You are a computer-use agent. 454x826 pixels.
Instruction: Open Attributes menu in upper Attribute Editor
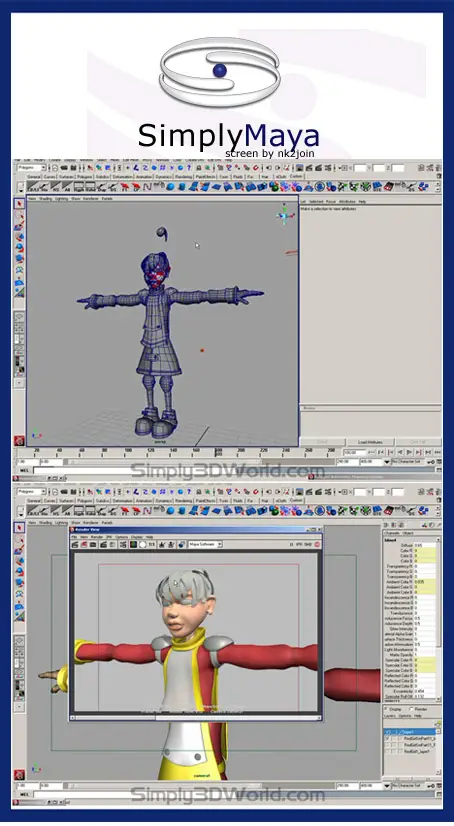click(x=347, y=202)
